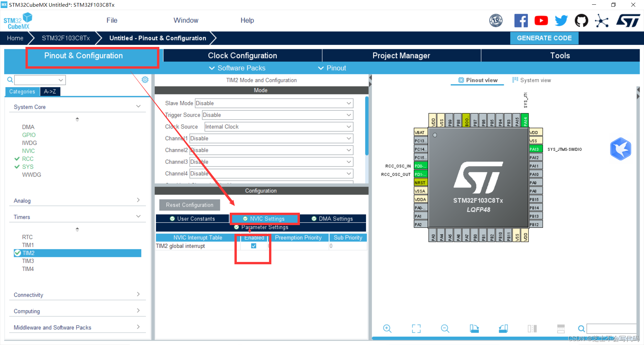The width and height of the screenshot is (644, 345).
Task: Click the peripheral search magnifier icon
Action: 10,80
